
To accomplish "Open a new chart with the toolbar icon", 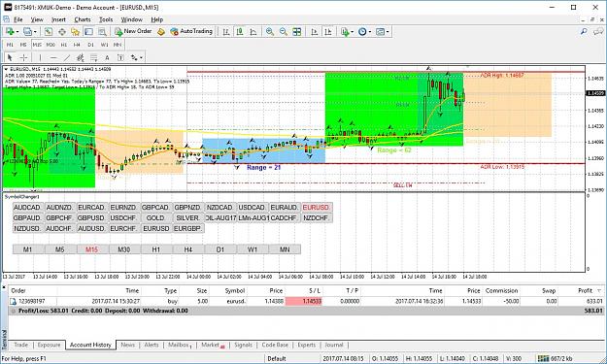I will (x=10, y=32).
